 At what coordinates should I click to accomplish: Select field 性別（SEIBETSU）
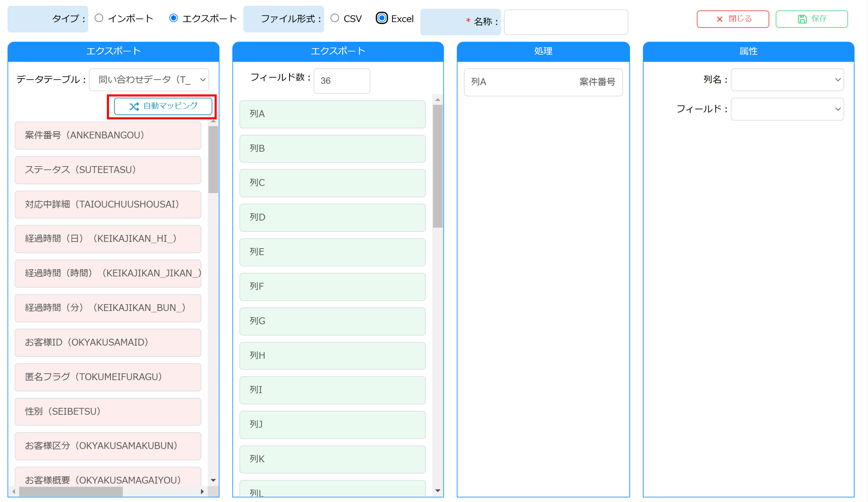[108, 411]
